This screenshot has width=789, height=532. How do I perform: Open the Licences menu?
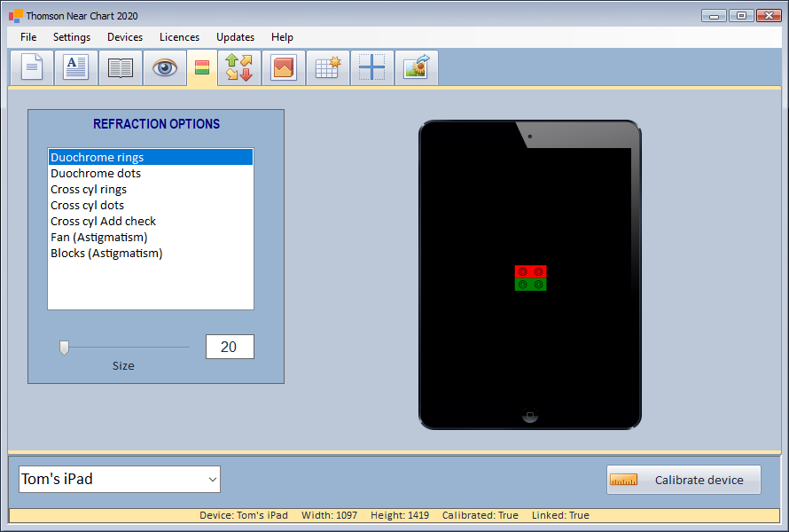coord(179,37)
